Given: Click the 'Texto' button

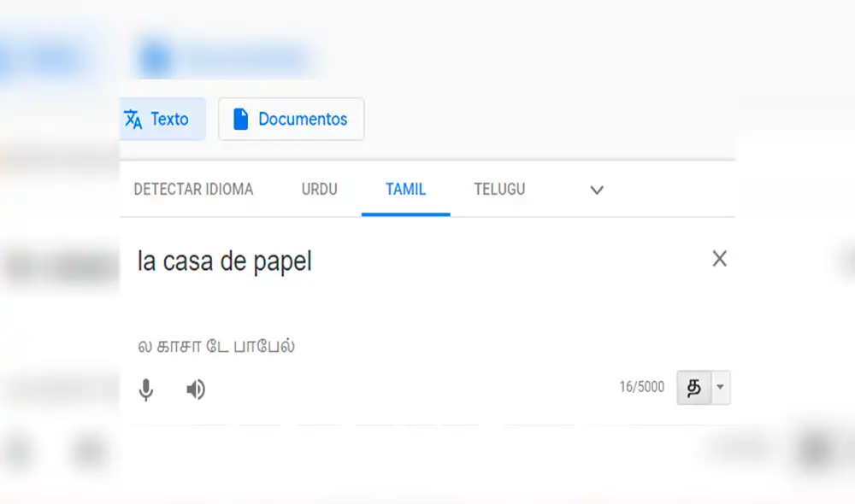Looking at the screenshot, I should 162,119.
